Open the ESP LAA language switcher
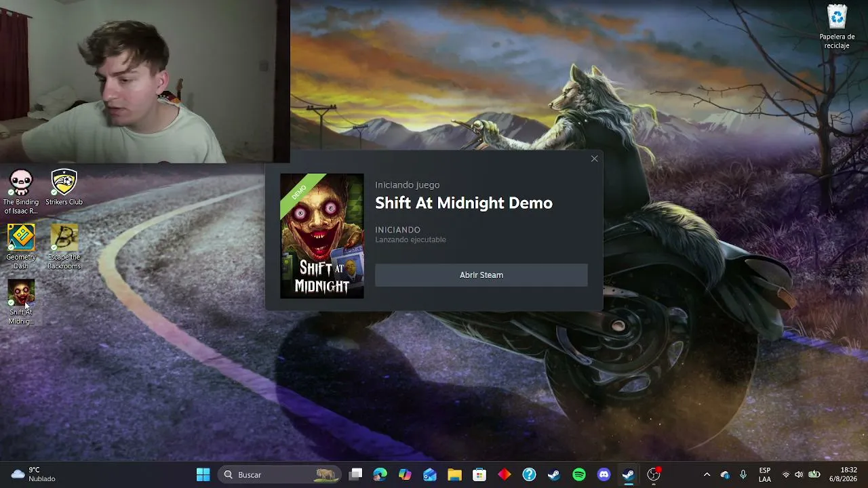The width and height of the screenshot is (868, 488). pos(765,474)
